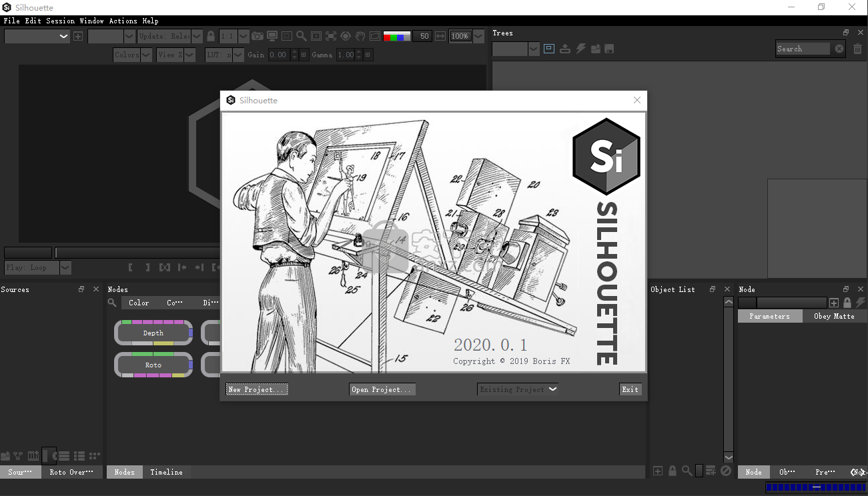
Task: Open the Edit menu
Action: (33, 21)
